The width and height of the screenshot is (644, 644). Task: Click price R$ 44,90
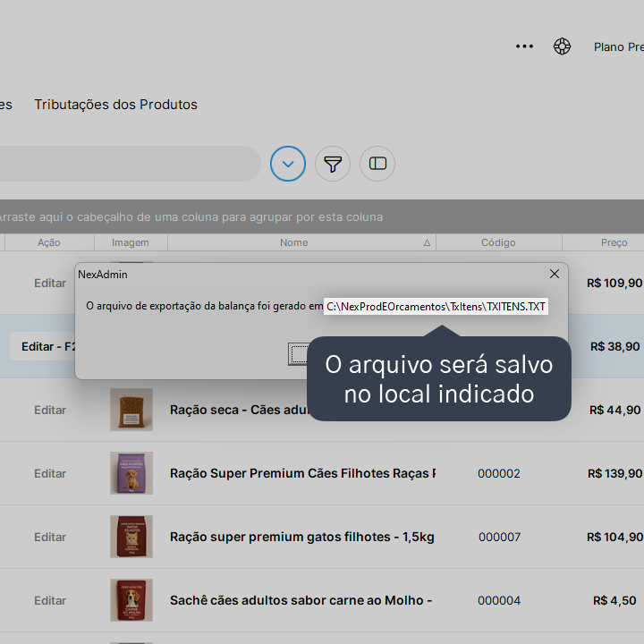(614, 410)
